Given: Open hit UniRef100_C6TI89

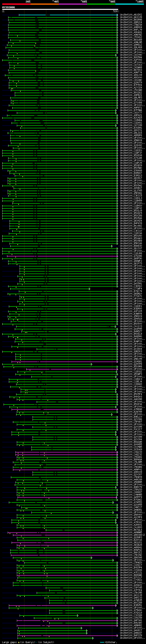Looking at the screenshot, I should pyautogui.click(x=131, y=125).
